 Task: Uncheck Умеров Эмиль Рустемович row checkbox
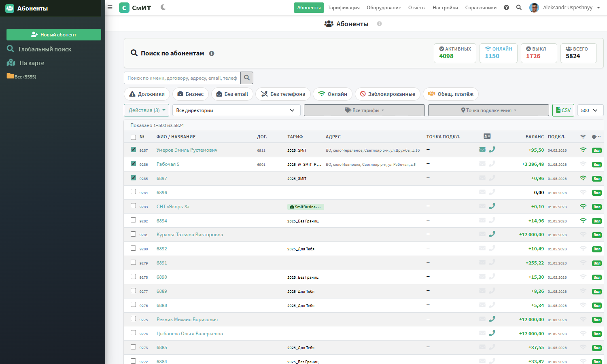pyautogui.click(x=133, y=150)
